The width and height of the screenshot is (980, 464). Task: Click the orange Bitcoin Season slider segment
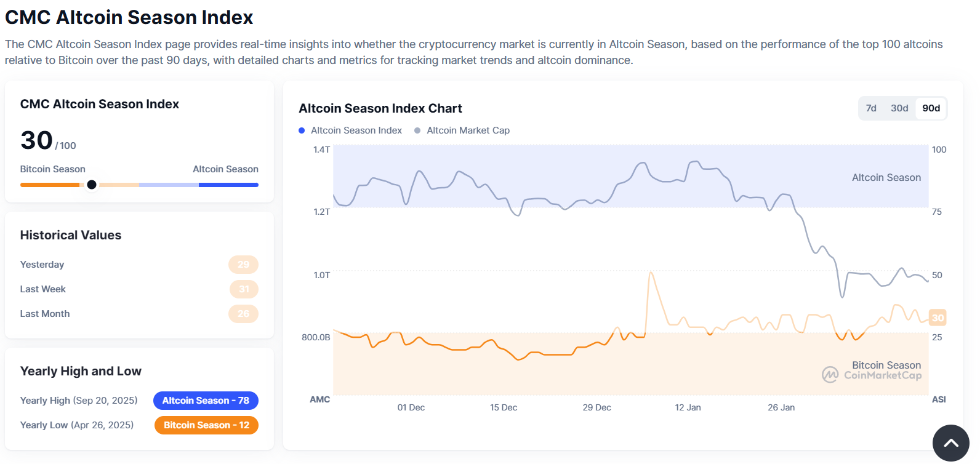pyautogui.click(x=49, y=185)
